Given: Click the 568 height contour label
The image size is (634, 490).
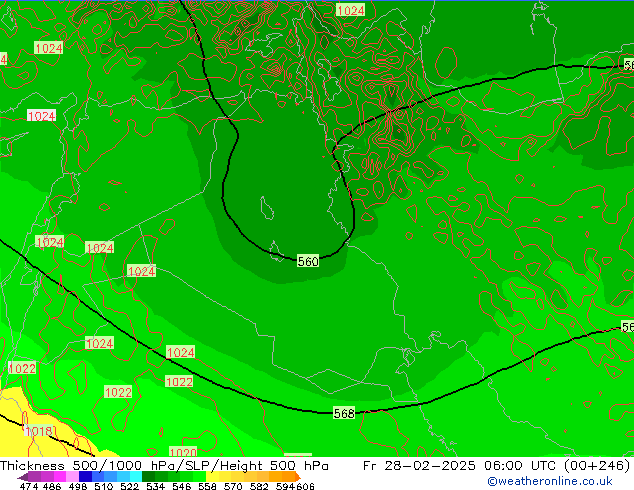Looking at the screenshot, I should coord(344,413).
